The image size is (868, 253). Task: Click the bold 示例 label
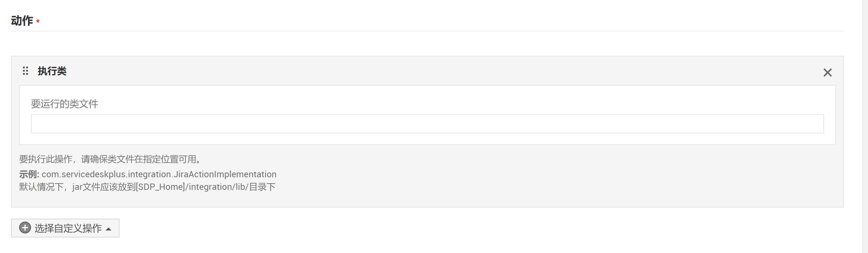[29, 174]
